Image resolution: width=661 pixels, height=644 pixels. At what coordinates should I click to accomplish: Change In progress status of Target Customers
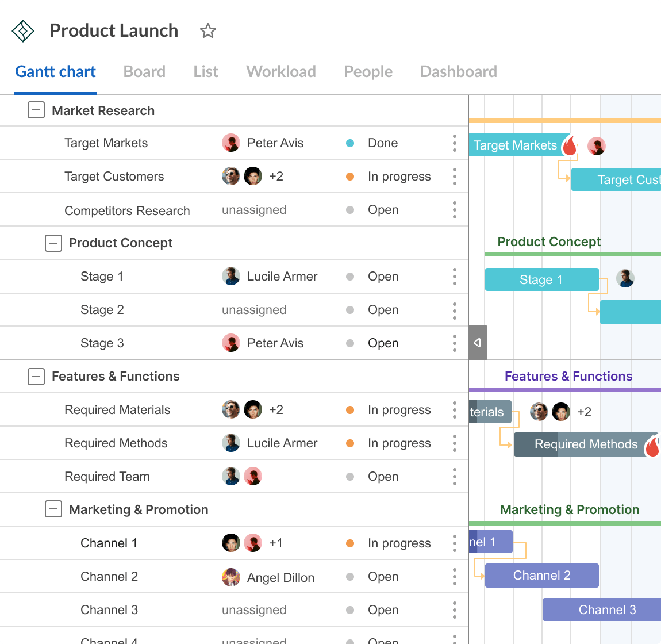point(398,177)
